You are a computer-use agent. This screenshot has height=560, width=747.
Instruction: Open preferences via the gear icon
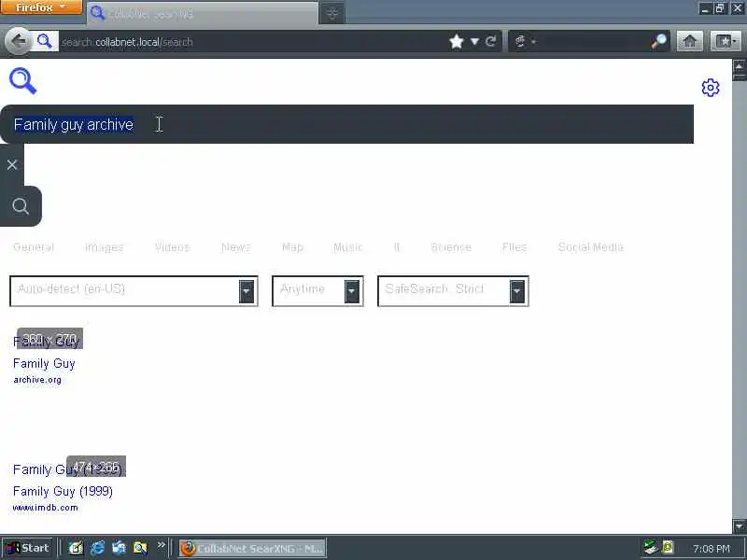coord(711,88)
